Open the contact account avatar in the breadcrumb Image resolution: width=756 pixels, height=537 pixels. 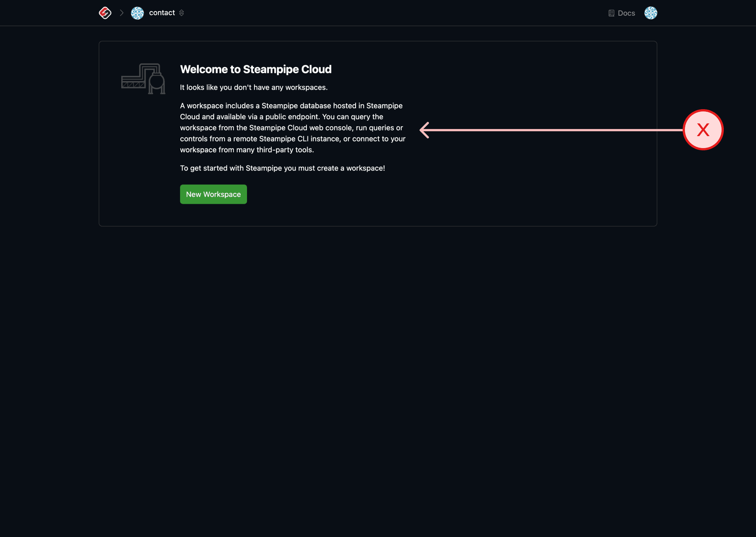137,13
